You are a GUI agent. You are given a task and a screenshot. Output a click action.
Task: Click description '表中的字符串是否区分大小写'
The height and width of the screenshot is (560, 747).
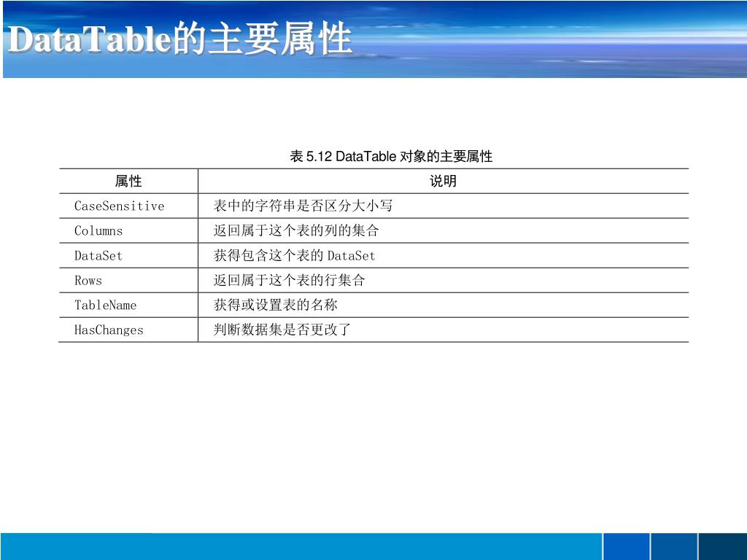coord(303,206)
